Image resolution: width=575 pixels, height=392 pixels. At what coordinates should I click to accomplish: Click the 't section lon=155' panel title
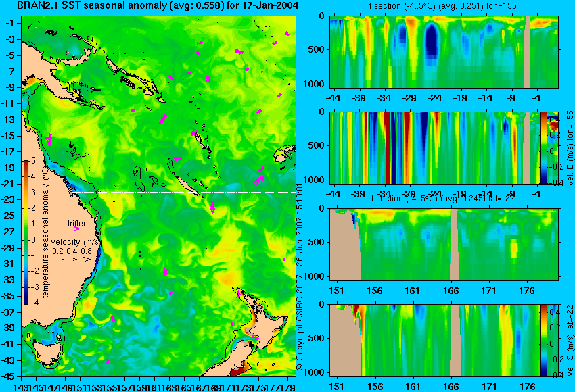pos(443,6)
